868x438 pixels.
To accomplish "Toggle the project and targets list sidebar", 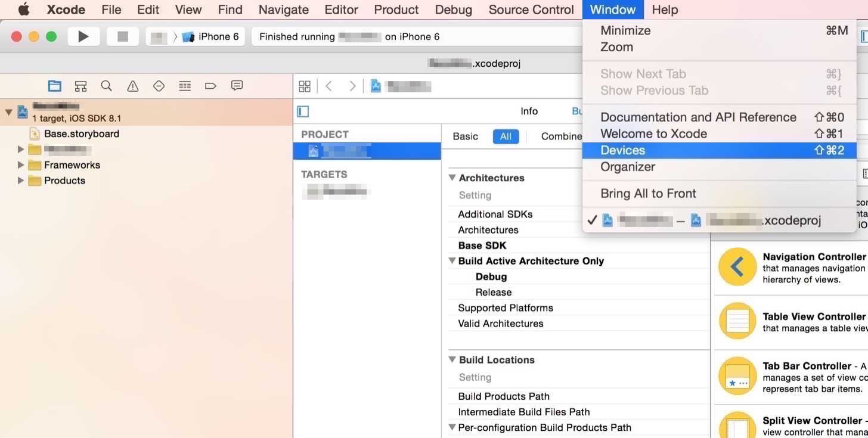I will (303, 111).
